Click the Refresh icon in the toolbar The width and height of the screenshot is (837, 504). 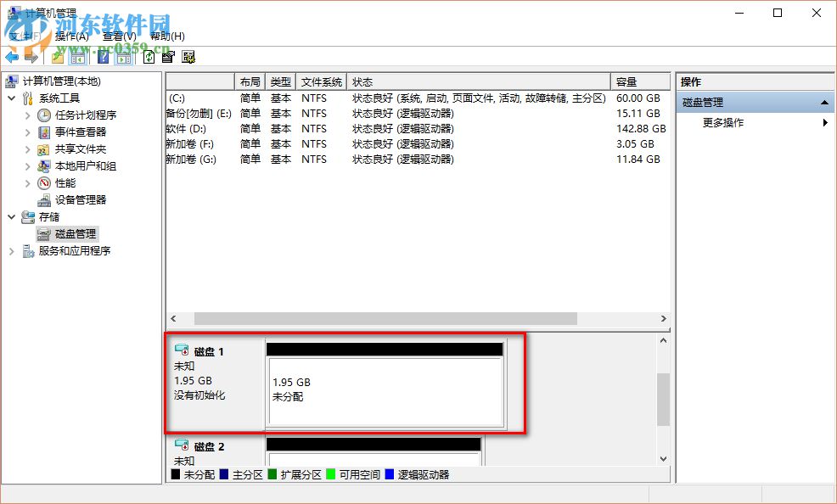(x=148, y=57)
